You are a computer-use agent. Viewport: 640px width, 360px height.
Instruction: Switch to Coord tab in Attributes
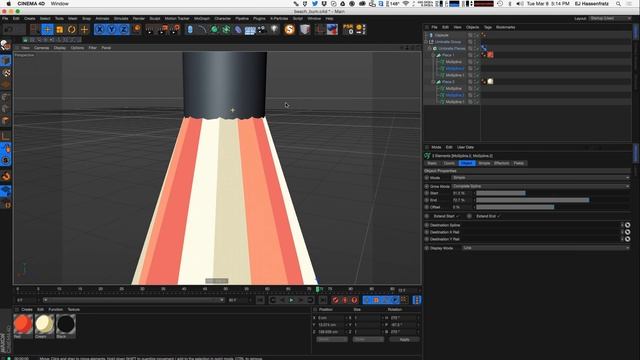pos(449,163)
